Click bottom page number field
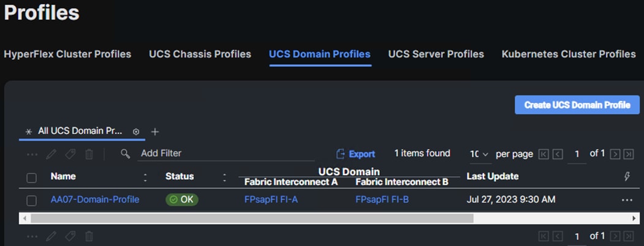This screenshot has height=246, width=644. pos(577,237)
